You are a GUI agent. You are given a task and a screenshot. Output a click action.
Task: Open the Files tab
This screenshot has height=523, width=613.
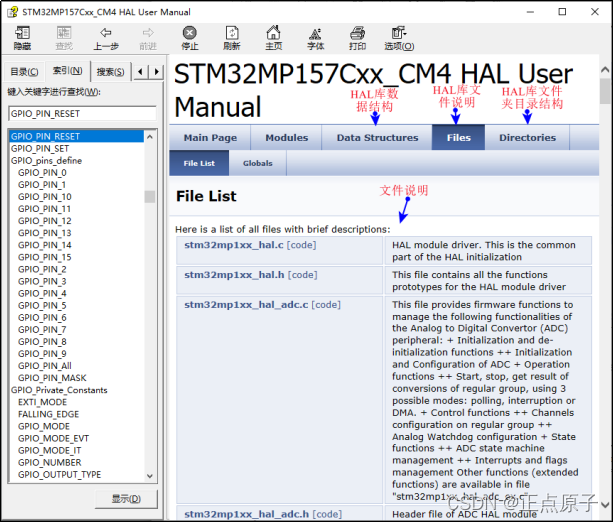point(459,138)
